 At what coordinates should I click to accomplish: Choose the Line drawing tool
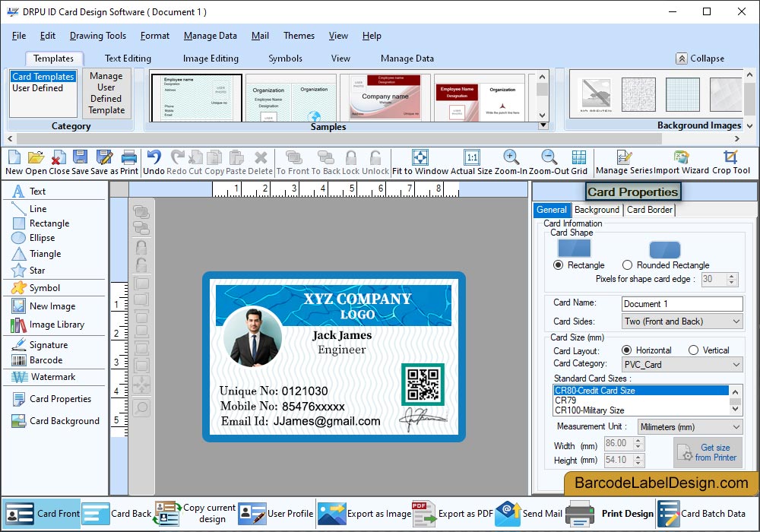tap(29, 209)
